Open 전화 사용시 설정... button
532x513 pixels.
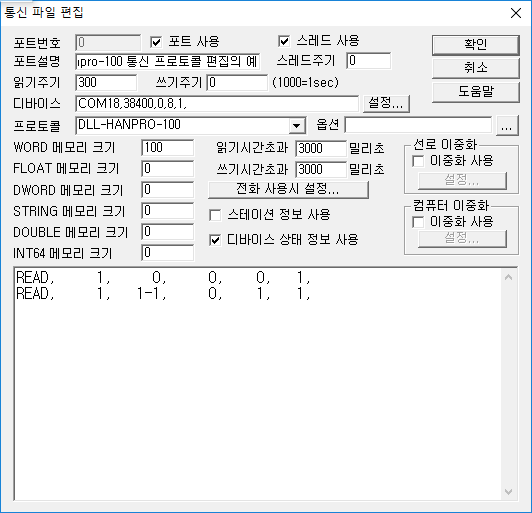(288, 189)
